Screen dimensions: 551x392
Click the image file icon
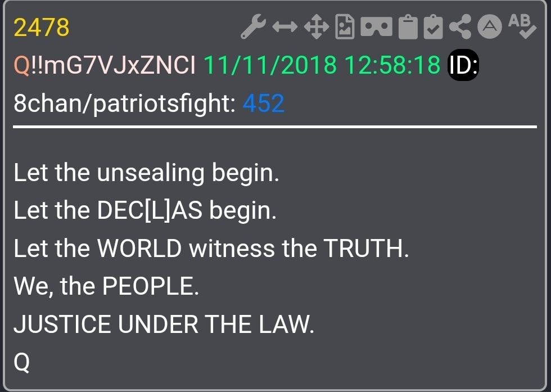point(345,26)
